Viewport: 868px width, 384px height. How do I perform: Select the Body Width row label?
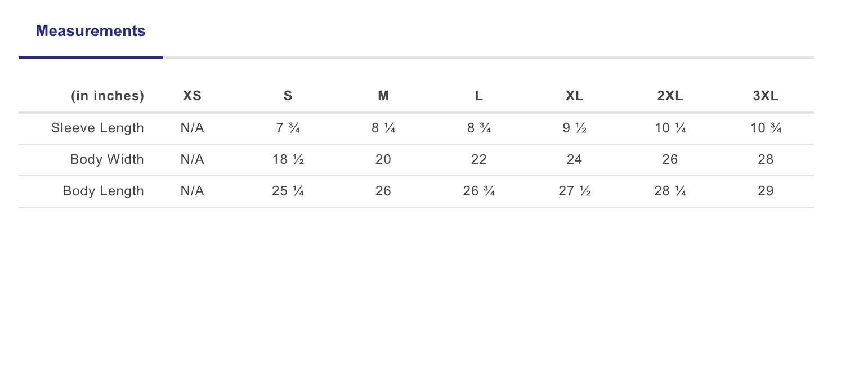tap(107, 159)
